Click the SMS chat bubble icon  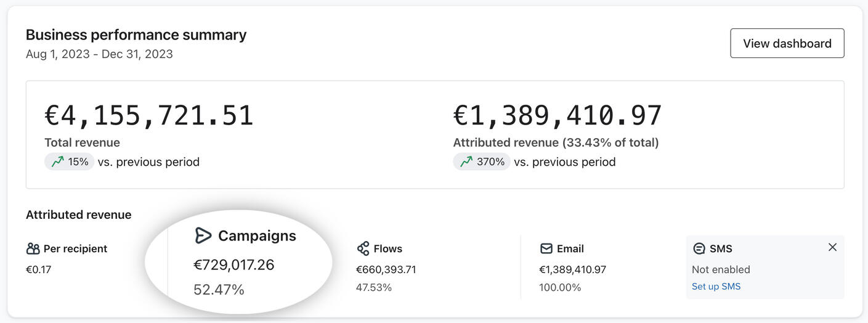click(699, 248)
